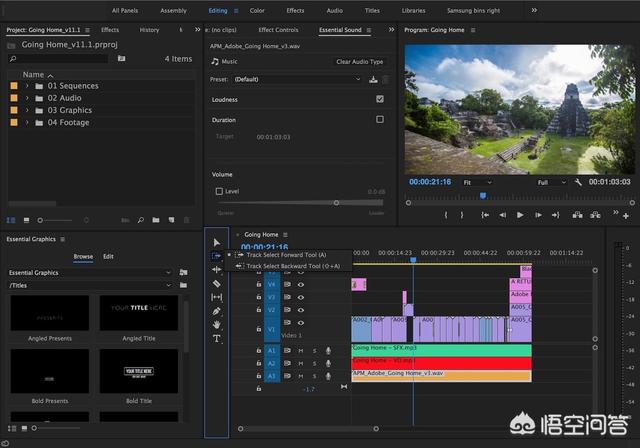Viewport: 640px width, 448px height.
Task: Switch the Project panel to list view
Action: coord(11,220)
